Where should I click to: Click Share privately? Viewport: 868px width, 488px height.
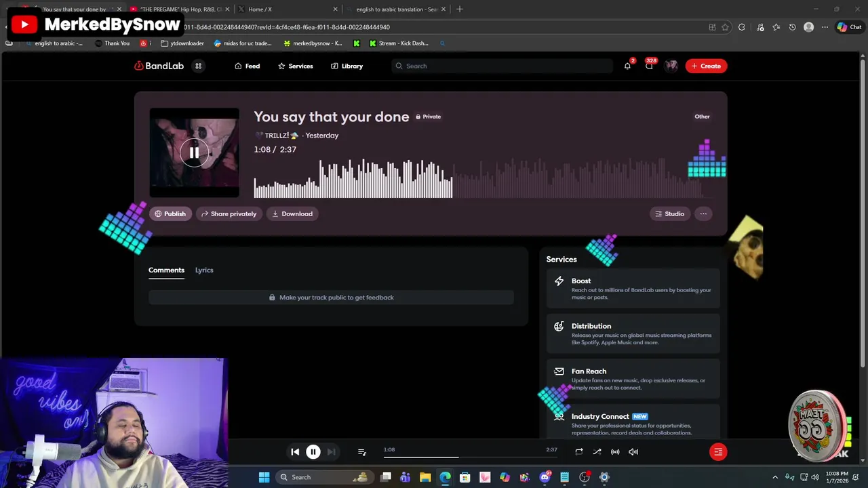coord(229,213)
